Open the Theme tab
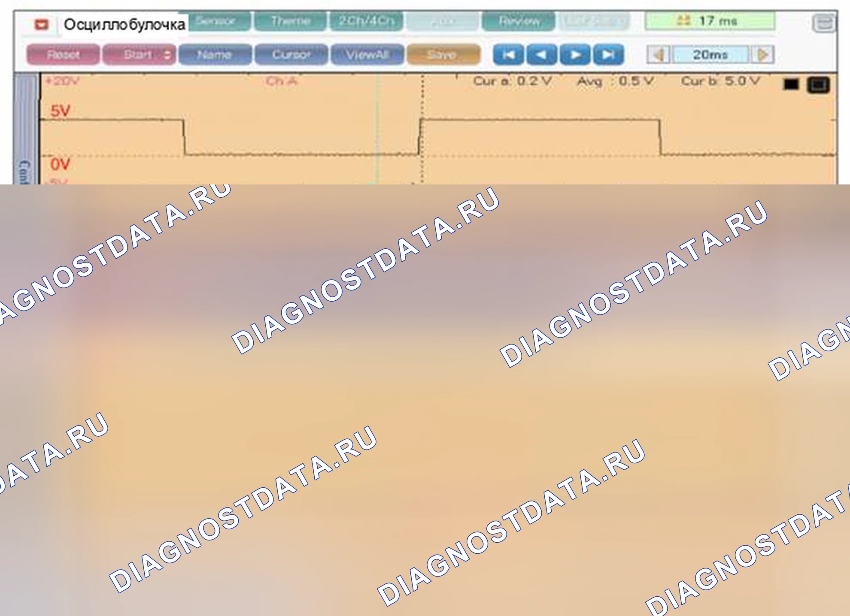Screen dimensions: 850x616 pos(291,21)
